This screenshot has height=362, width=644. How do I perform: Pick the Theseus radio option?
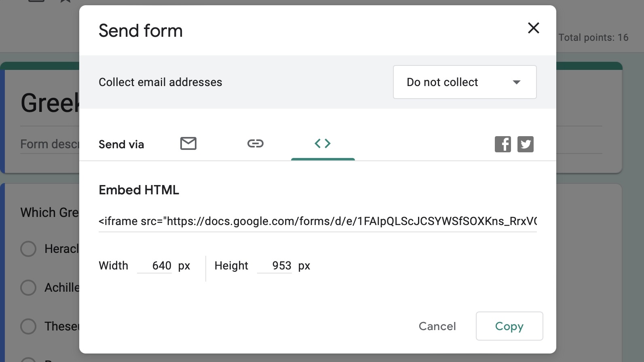coord(28,326)
